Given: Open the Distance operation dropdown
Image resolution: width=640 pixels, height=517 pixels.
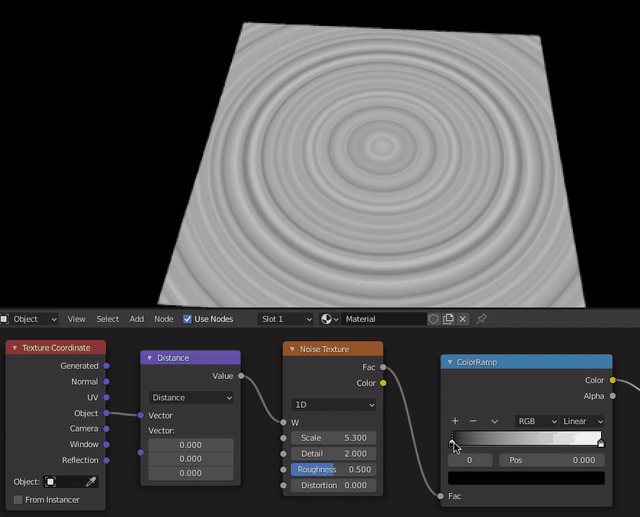Looking at the screenshot, I should click(x=191, y=398).
